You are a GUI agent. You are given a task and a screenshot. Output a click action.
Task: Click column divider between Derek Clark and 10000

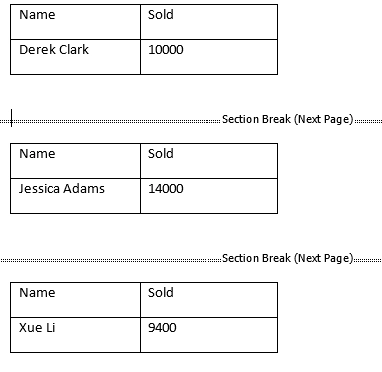(141, 57)
